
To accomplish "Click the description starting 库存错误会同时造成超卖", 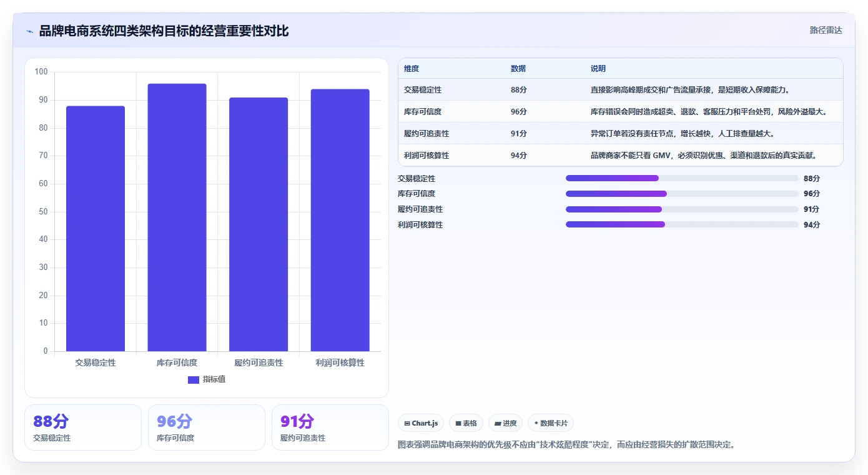I will tap(709, 112).
